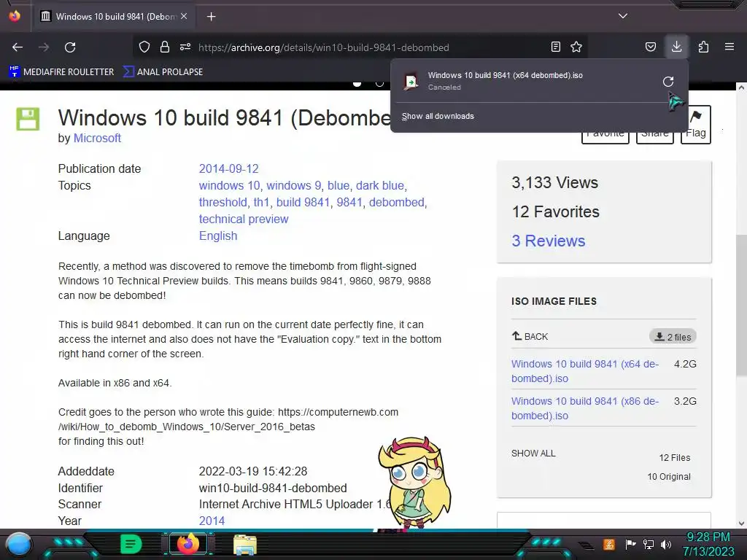This screenshot has width=747, height=560.
Task: Expand the list all tabs chevron
Action: [623, 16]
